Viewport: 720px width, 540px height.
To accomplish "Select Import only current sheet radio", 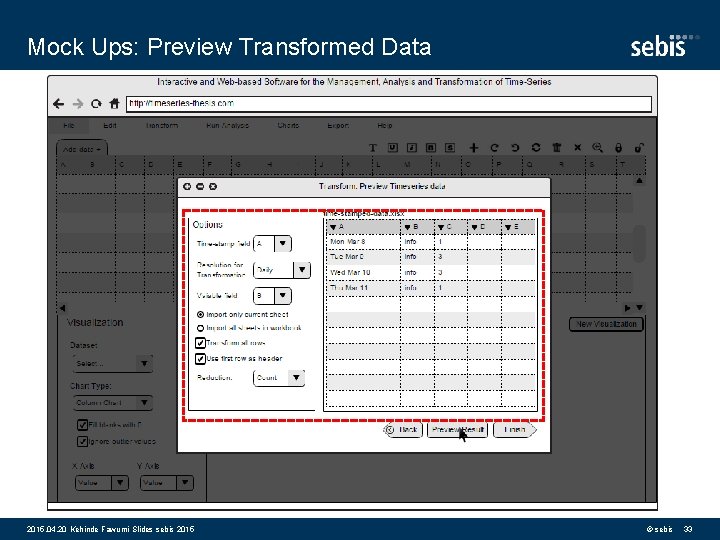I will coord(200,315).
